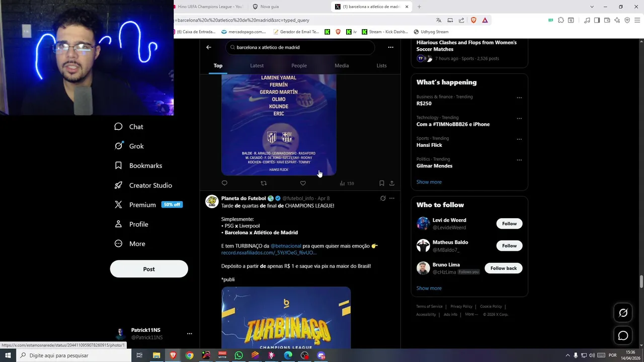Go to Bookmarks in sidebar
The width and height of the screenshot is (644, 362).
[138, 165]
